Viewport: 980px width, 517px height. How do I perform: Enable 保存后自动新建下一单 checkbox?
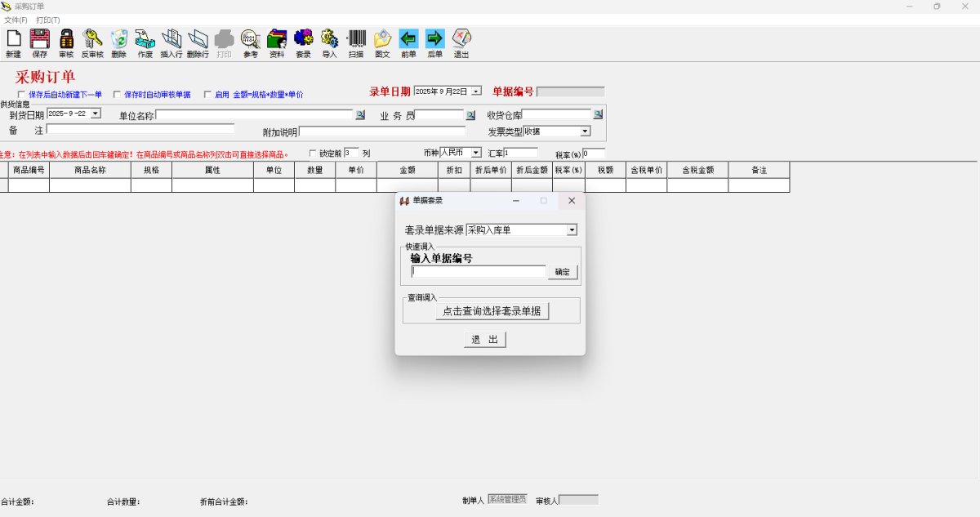21,95
